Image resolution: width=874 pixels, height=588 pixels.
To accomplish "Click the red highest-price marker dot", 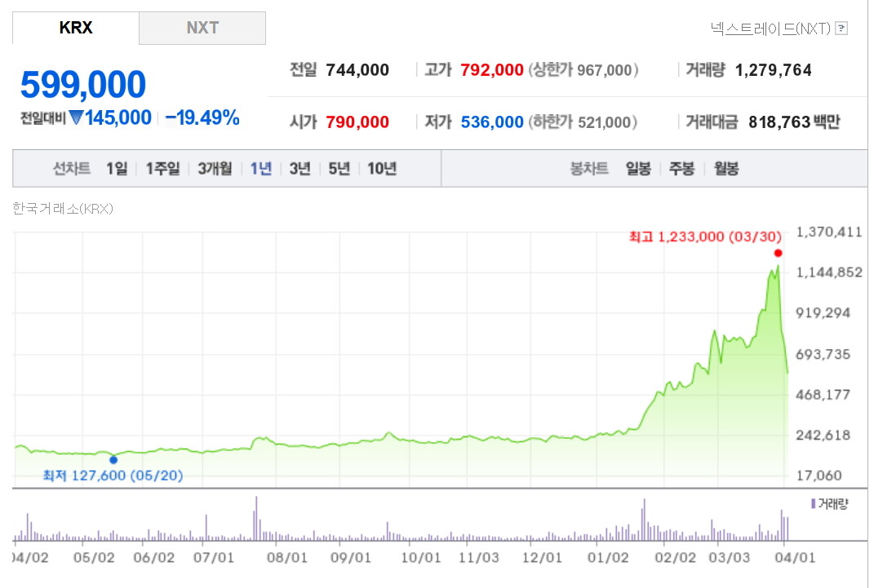I will click(778, 253).
